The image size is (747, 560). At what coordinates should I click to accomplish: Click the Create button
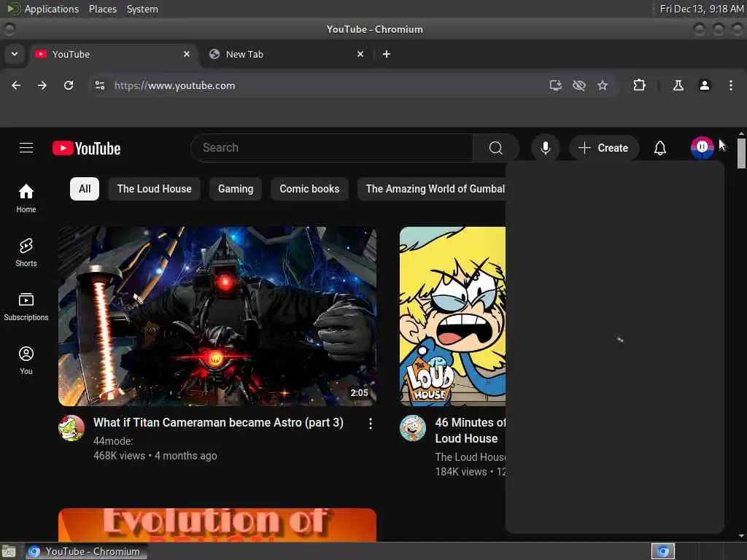tap(603, 148)
